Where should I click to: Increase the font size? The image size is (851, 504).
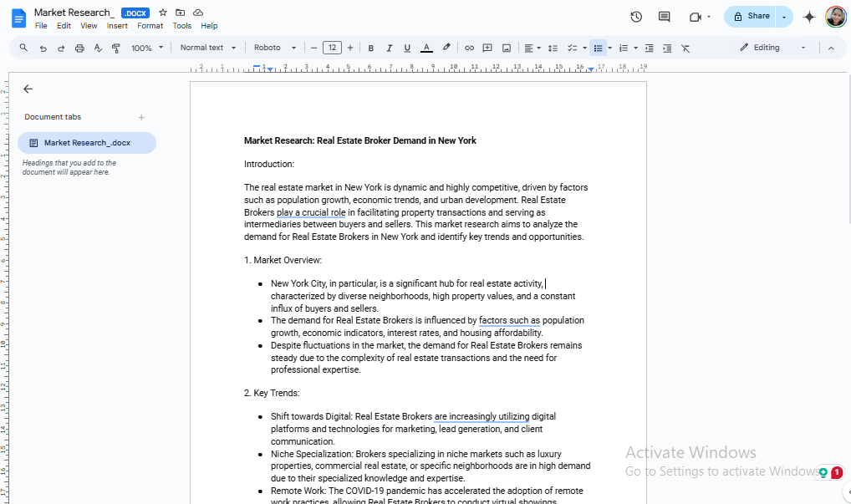click(350, 48)
